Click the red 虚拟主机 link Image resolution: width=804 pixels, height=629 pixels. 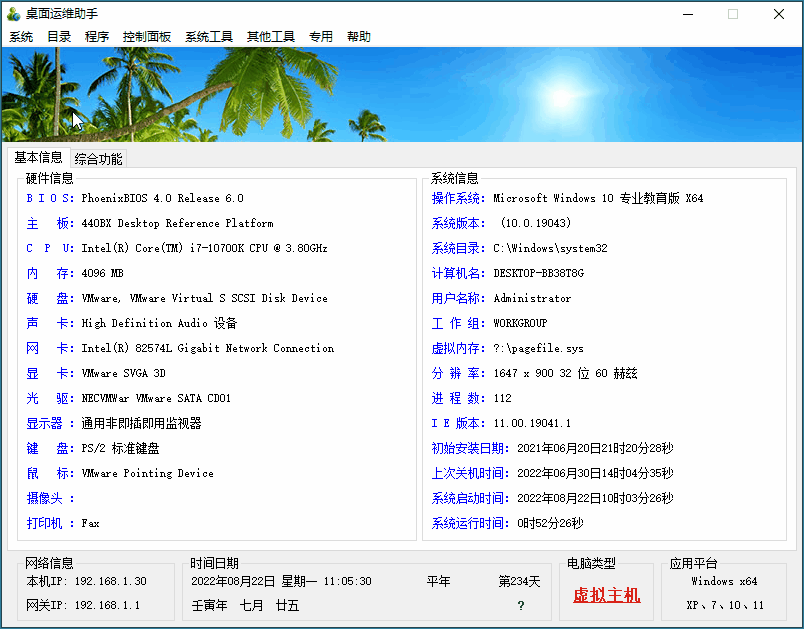click(605, 593)
